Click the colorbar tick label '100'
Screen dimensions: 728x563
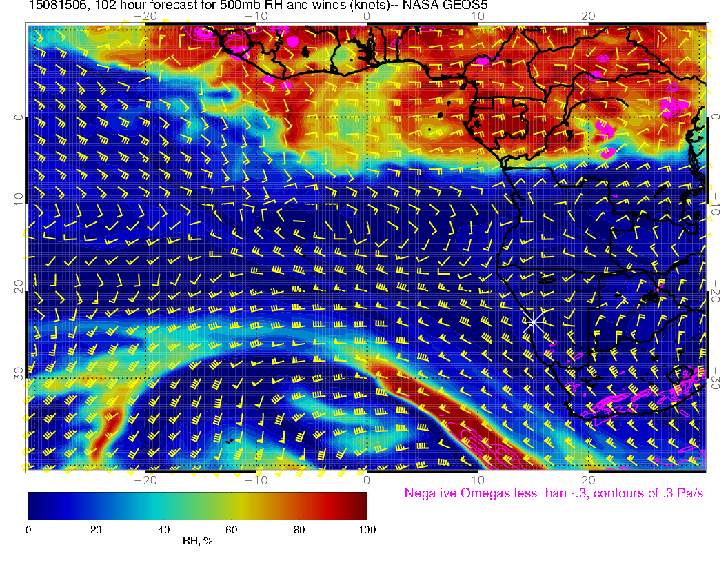[367, 530]
